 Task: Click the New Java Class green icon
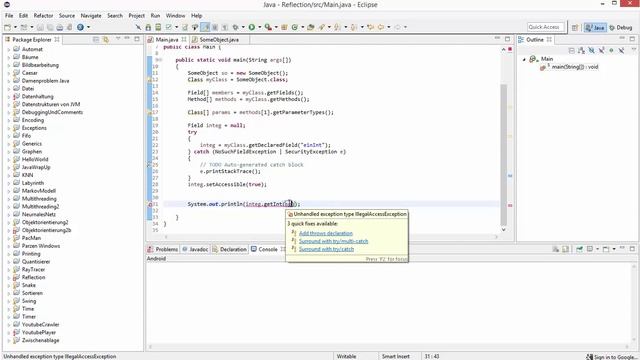(x=295, y=27)
